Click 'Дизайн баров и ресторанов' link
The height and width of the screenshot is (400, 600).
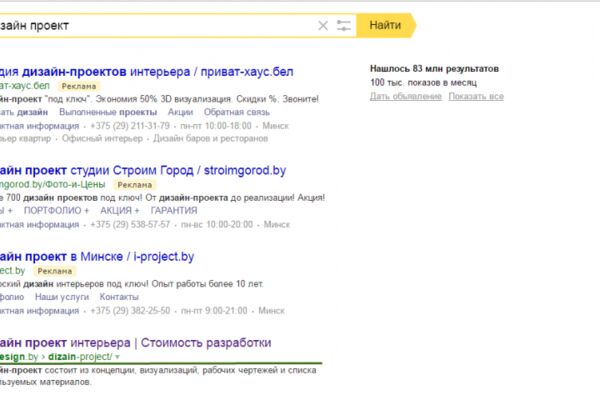click(210, 138)
